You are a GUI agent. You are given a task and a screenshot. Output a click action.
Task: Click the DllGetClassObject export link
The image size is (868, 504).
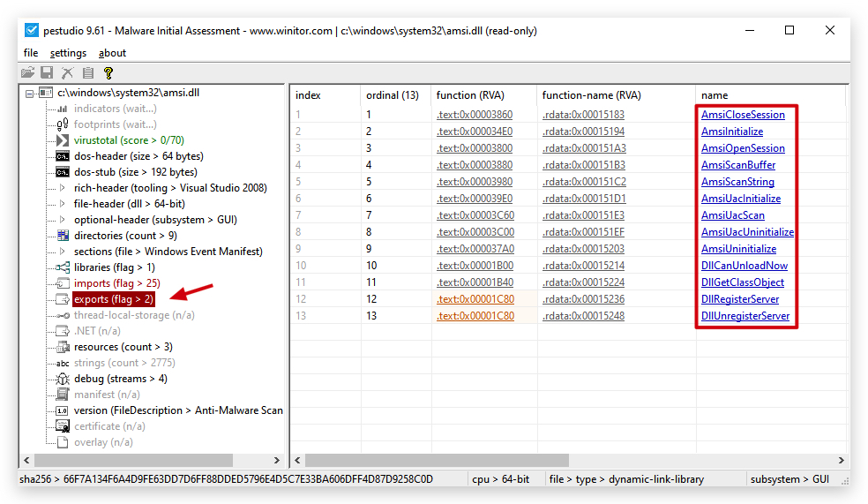[743, 282]
